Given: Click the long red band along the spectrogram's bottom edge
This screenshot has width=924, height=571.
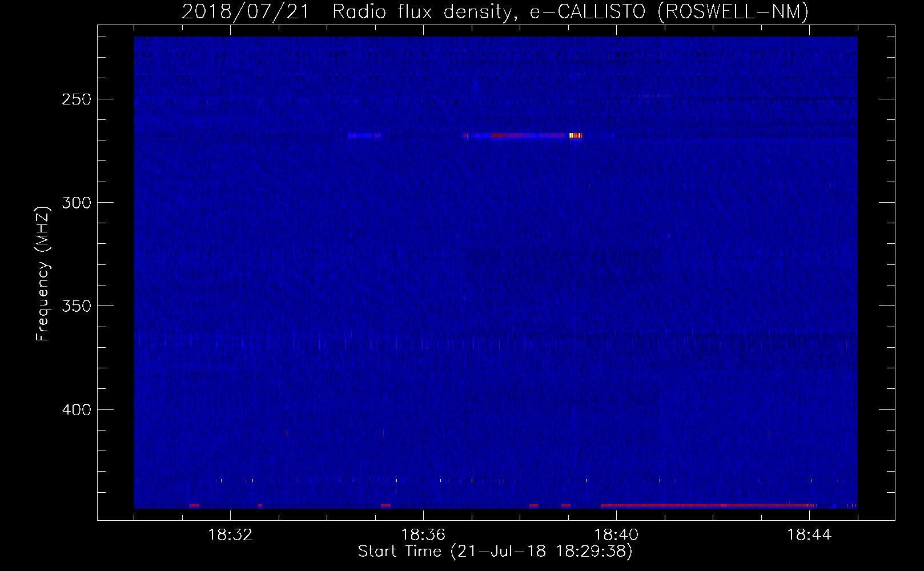Looking at the screenshot, I should pyautogui.click(x=707, y=505).
